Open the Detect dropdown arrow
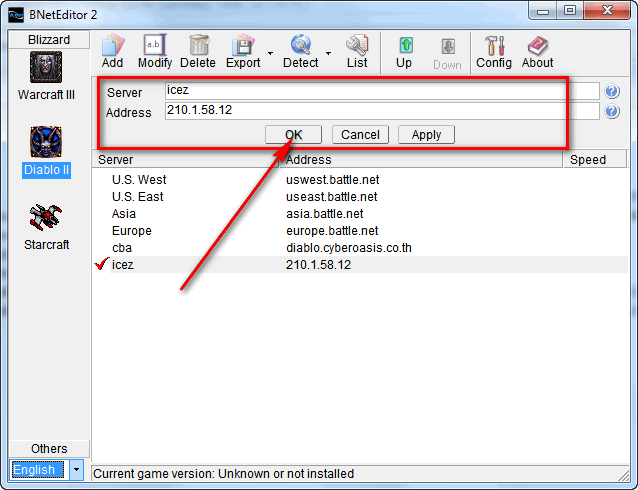Viewport: 638px width, 490px height. click(x=328, y=53)
